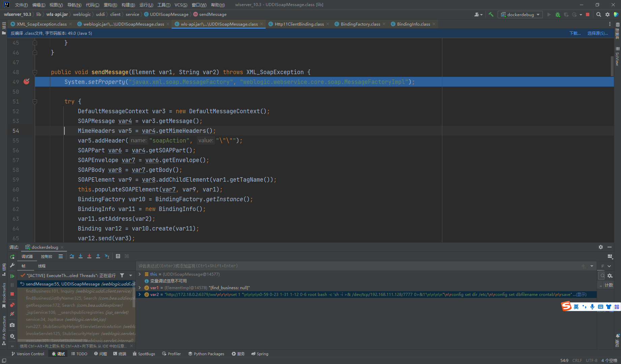Image resolution: width=621 pixels, height=364 pixels.
Task: Expand the var2 variable node
Action: 140,295
